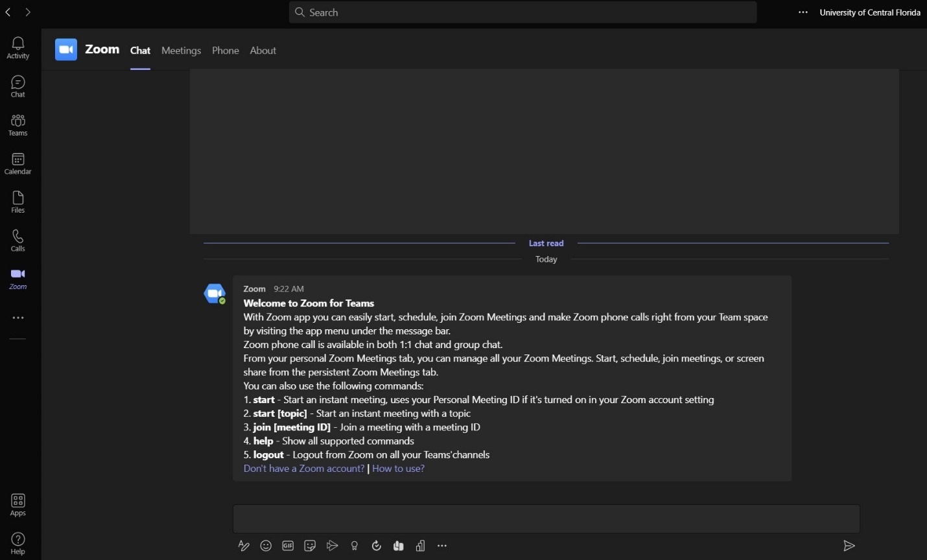
Task: Open Files from the sidebar
Action: [18, 202]
